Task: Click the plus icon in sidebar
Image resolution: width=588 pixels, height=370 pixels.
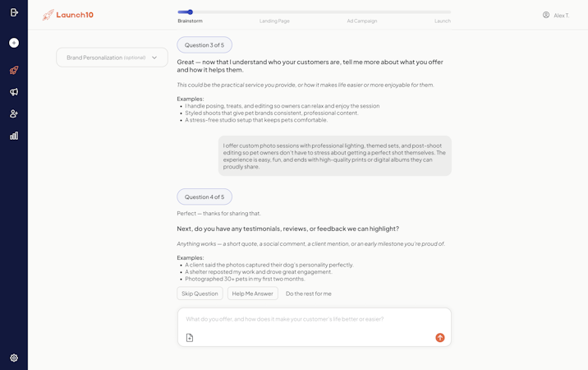Action: click(x=14, y=43)
